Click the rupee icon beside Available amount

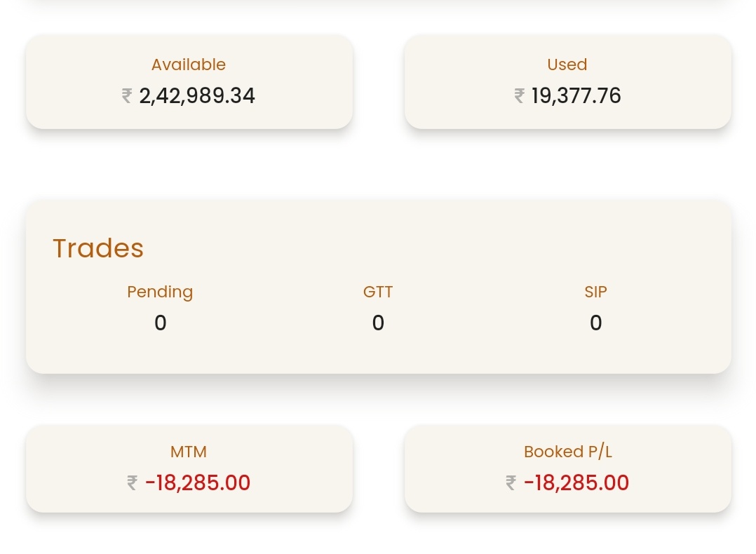[127, 95]
